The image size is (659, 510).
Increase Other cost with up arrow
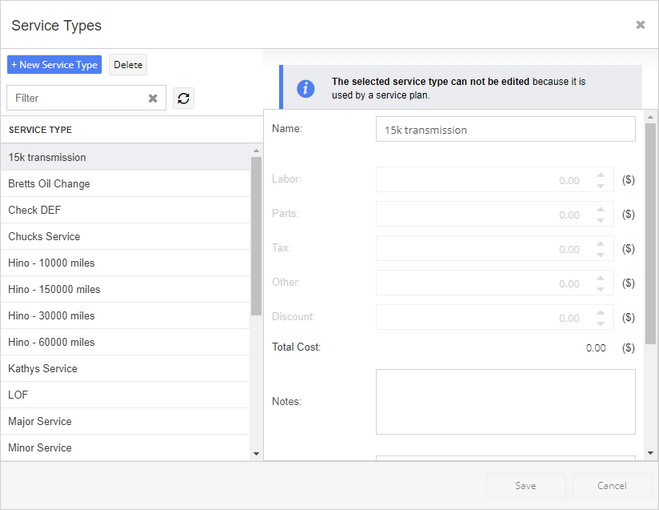tap(601, 278)
